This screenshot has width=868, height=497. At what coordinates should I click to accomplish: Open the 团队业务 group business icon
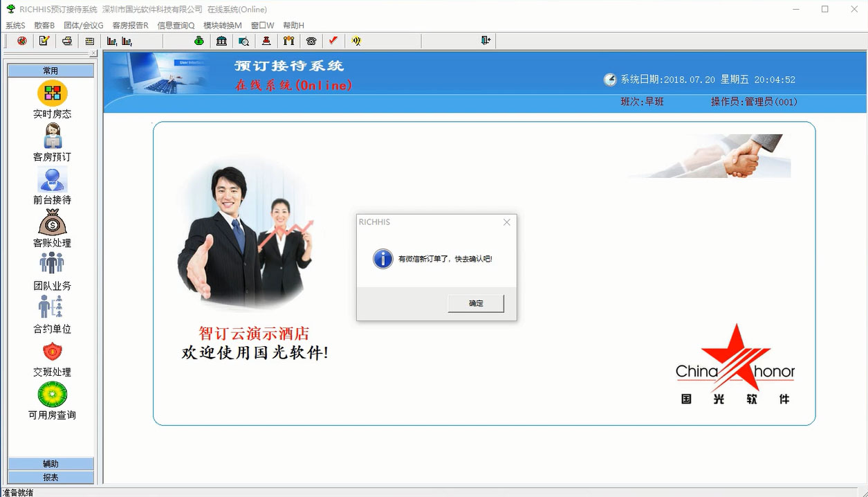tap(53, 265)
